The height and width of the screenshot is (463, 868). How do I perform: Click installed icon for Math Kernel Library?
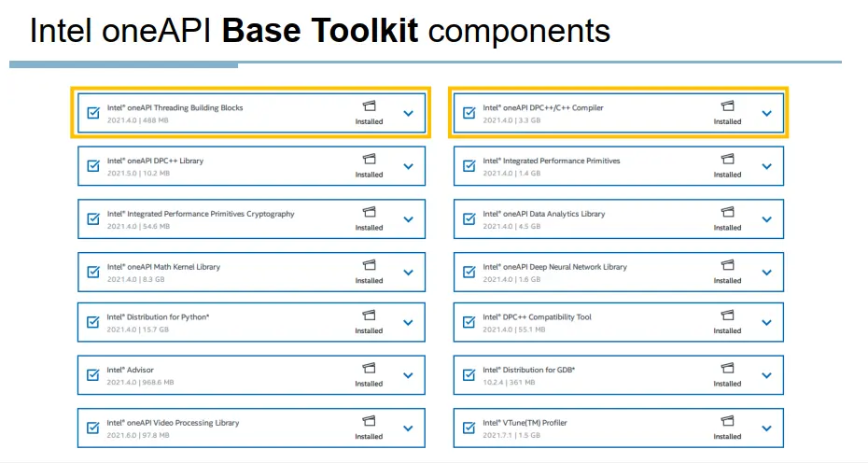369,266
